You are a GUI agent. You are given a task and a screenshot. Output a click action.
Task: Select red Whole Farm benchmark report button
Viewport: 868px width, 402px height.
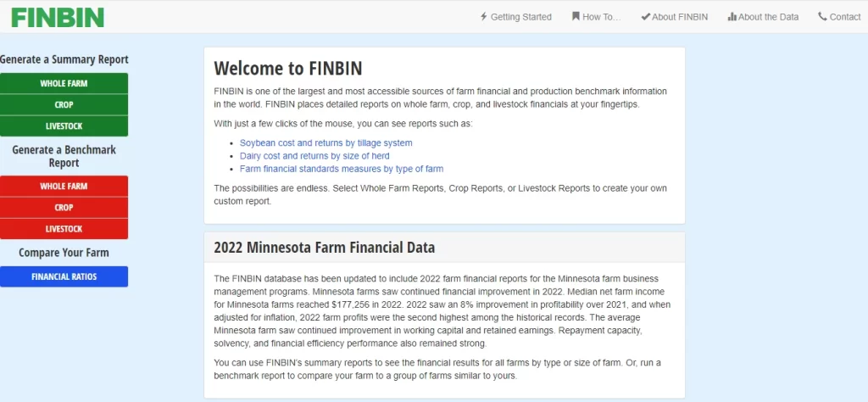[64, 186]
